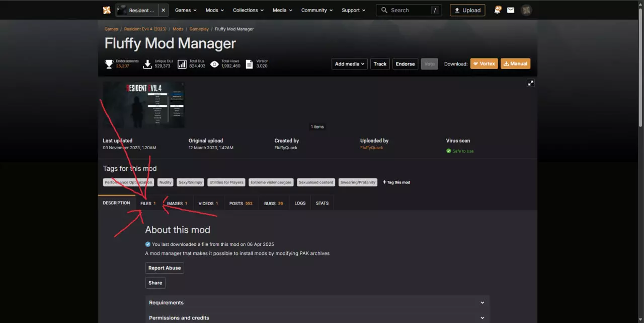The height and width of the screenshot is (323, 644).
Task: Click the Endorse button
Action: 405,64
